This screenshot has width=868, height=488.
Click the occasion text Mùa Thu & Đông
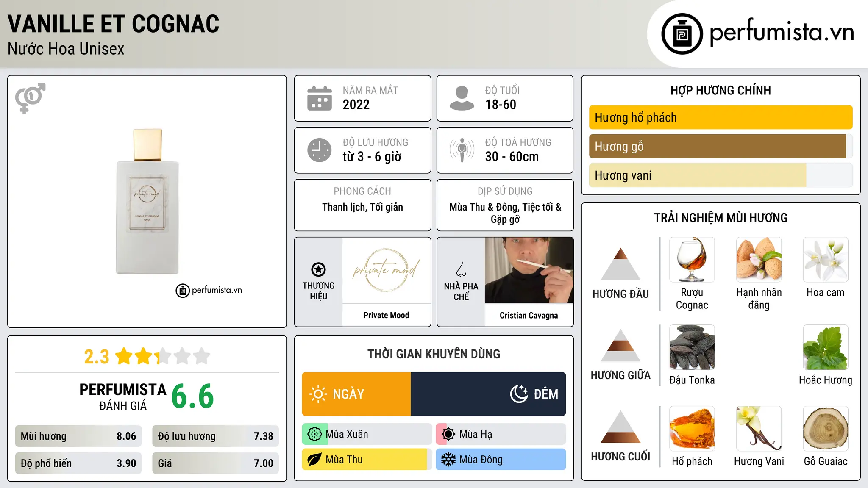point(484,207)
